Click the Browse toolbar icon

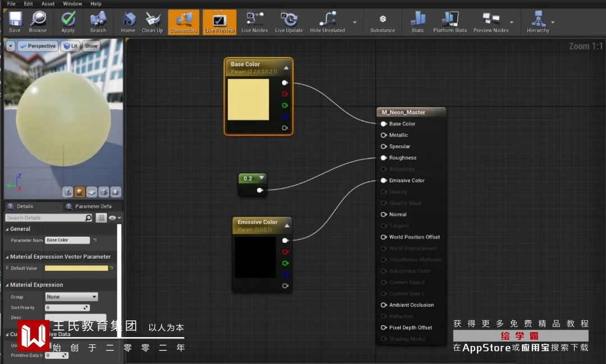[x=38, y=22]
